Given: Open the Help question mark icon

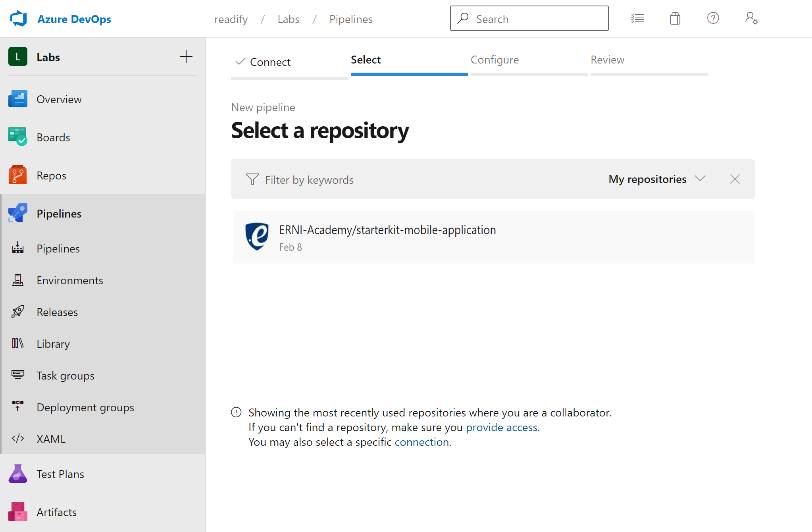Looking at the screenshot, I should [713, 18].
